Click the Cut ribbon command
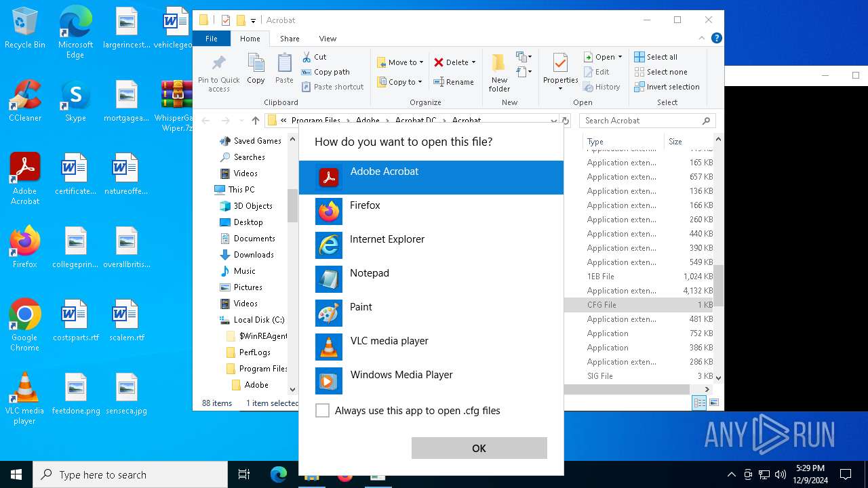The width and height of the screenshot is (868, 488). [314, 57]
